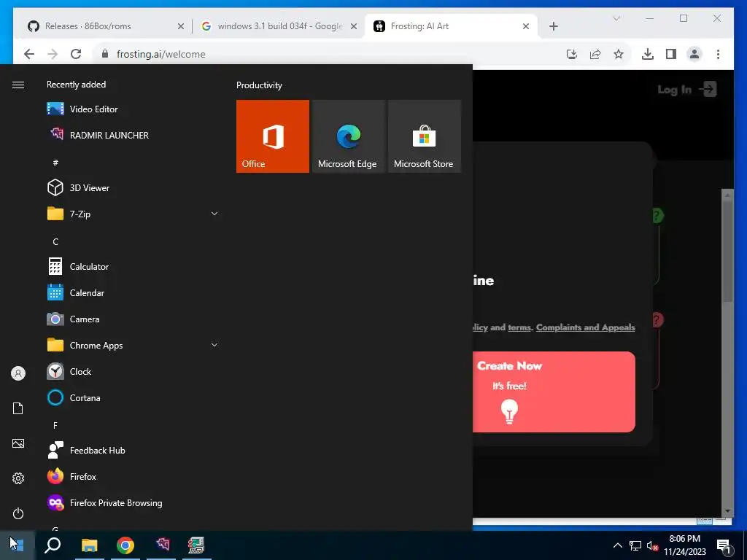Viewport: 747px width, 560px height.
Task: Open network status tray icon
Action: point(635,545)
